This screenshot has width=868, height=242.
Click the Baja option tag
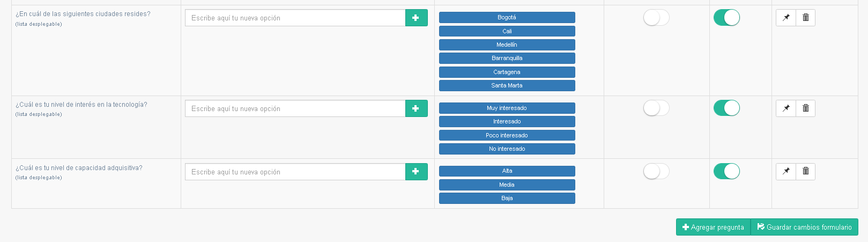507,199
